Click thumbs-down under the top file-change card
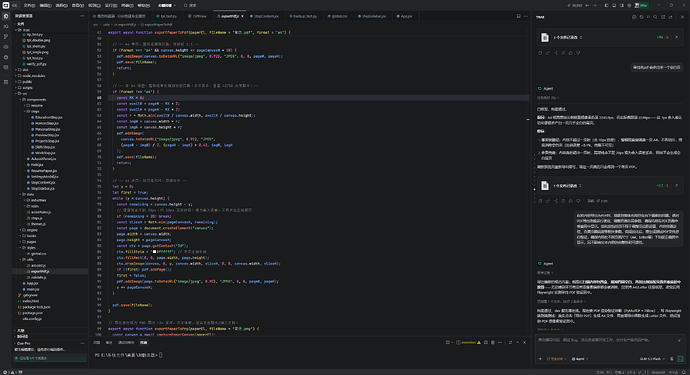 [578, 53]
